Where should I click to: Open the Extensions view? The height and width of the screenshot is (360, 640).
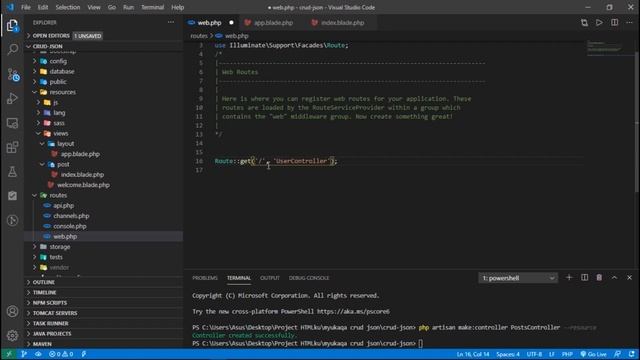click(x=12, y=147)
